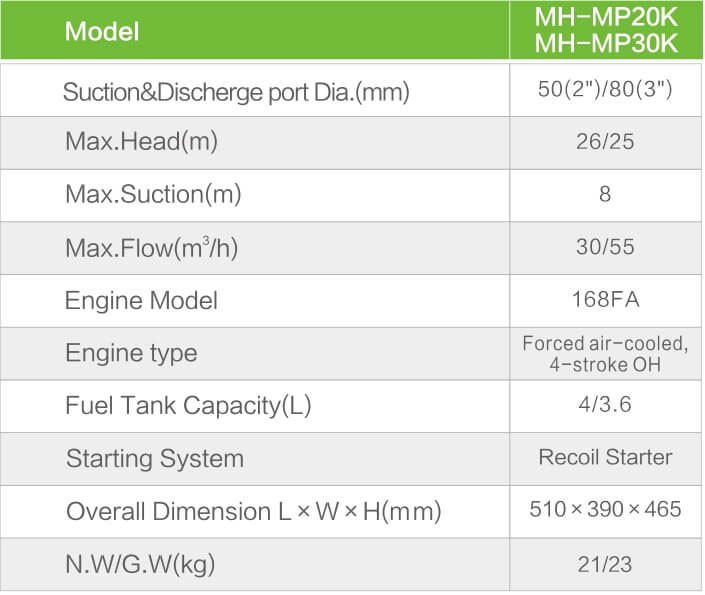Viewport: 705px width, 595px height.
Task: Click the green Model header cell
Action: tap(255, 31)
